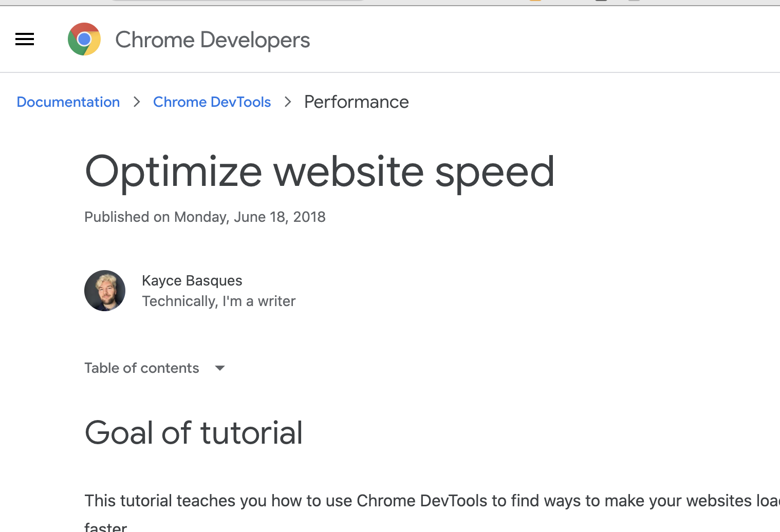Open the Chrome DevTools link

pos(212,102)
